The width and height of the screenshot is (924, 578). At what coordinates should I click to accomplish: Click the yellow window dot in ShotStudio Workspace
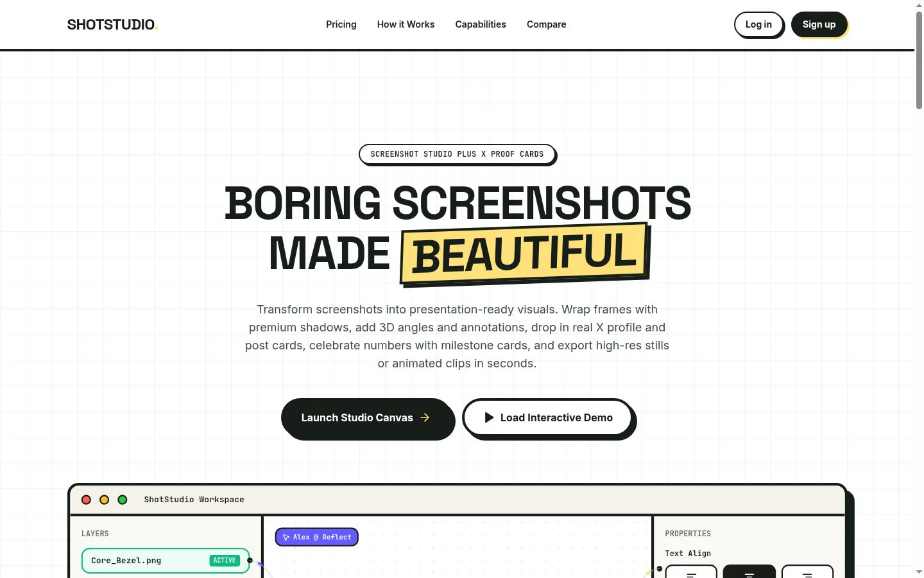[x=104, y=500]
